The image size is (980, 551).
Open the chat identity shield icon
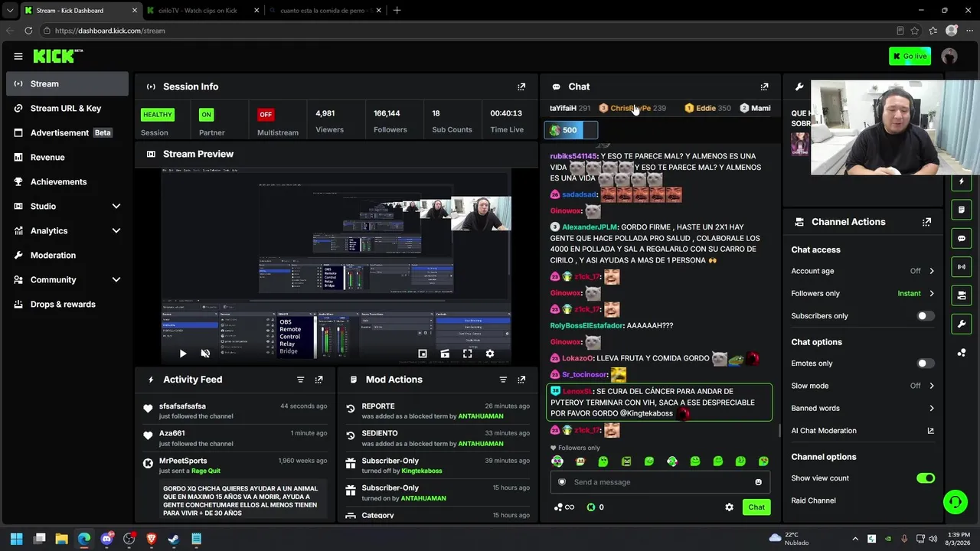tap(562, 482)
